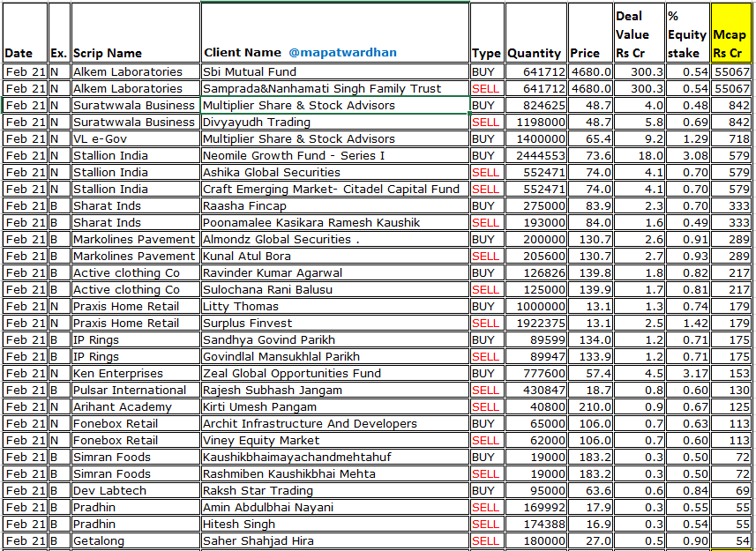The image size is (756, 551).
Task: Click the 'Raasha Fincap' client cell
Action: (335, 206)
